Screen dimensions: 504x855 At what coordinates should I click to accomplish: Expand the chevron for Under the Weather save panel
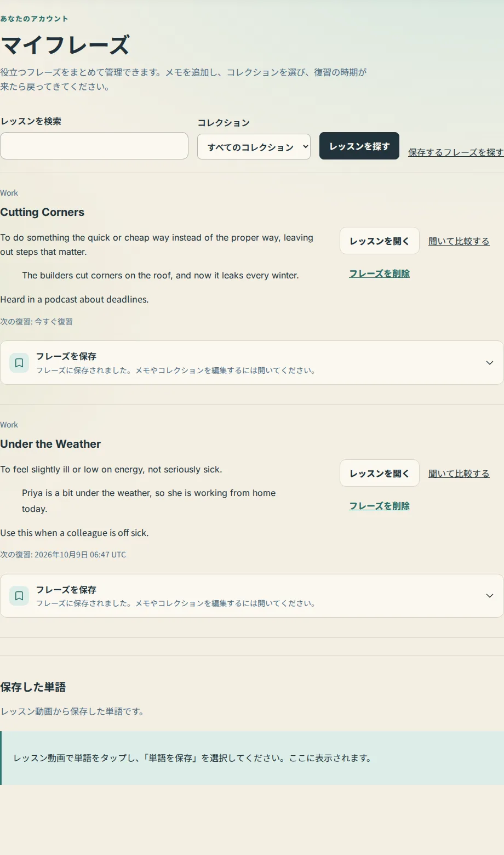coord(490,596)
